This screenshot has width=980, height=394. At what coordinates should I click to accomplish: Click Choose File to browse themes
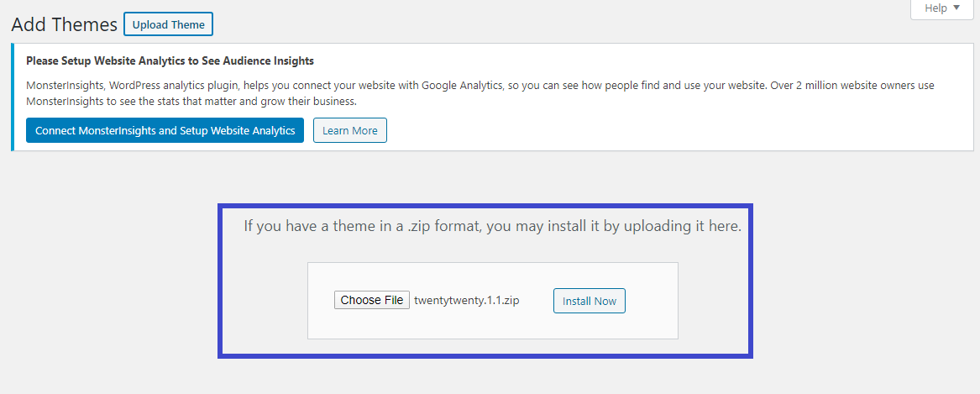coord(372,300)
